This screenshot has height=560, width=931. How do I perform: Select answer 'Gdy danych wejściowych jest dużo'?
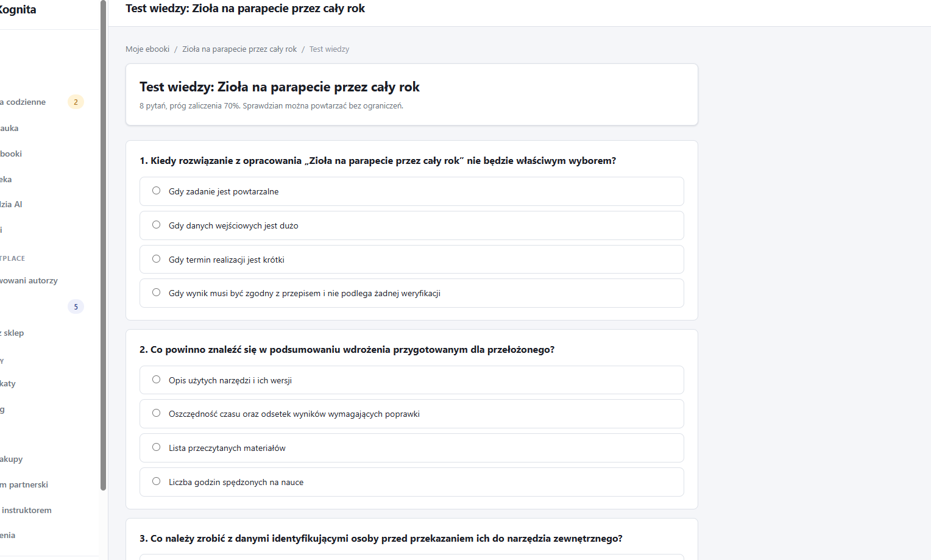pos(411,225)
